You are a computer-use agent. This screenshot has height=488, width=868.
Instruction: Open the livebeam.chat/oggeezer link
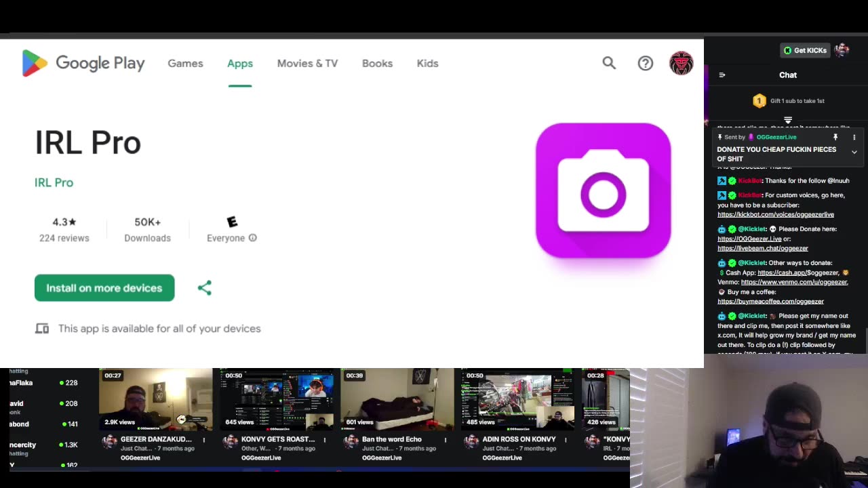(763, 248)
